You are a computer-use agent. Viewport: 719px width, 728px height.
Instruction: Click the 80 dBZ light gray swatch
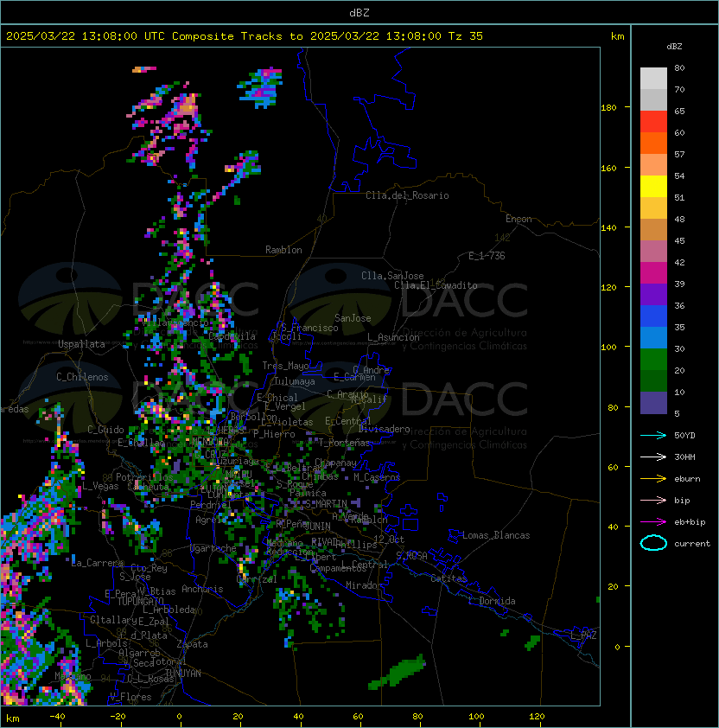(x=653, y=79)
